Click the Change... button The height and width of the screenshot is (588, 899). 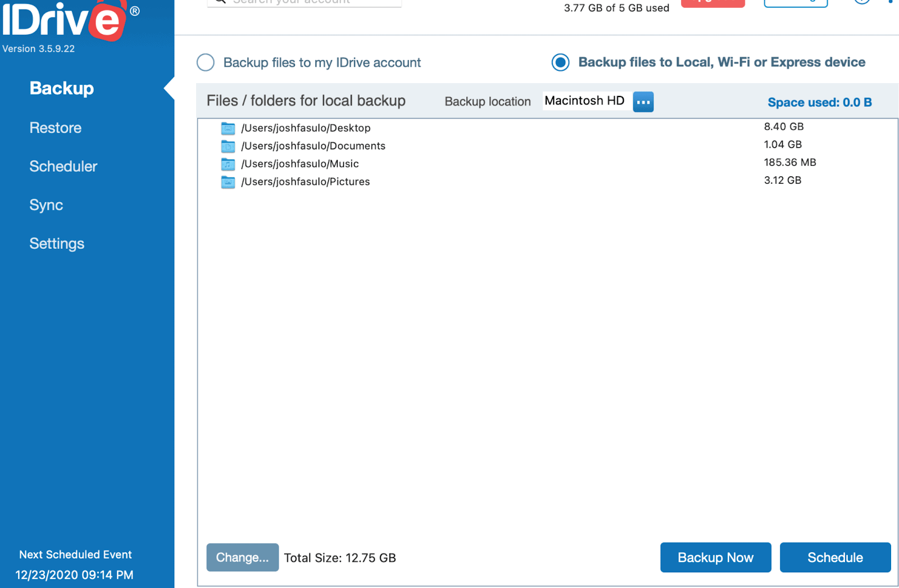[242, 557]
